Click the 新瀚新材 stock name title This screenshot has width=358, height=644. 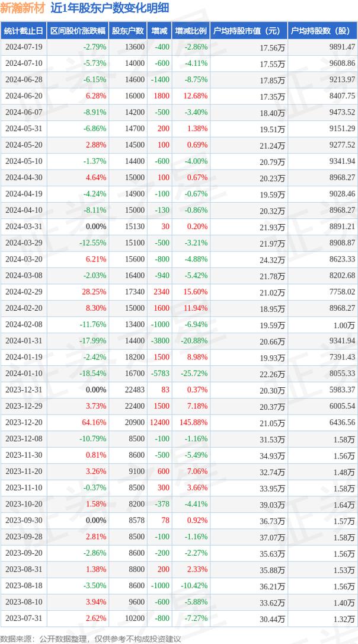coord(23,8)
